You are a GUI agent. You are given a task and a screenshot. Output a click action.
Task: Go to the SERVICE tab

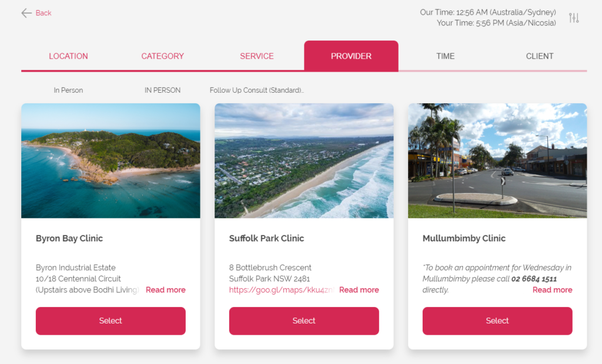(x=257, y=56)
